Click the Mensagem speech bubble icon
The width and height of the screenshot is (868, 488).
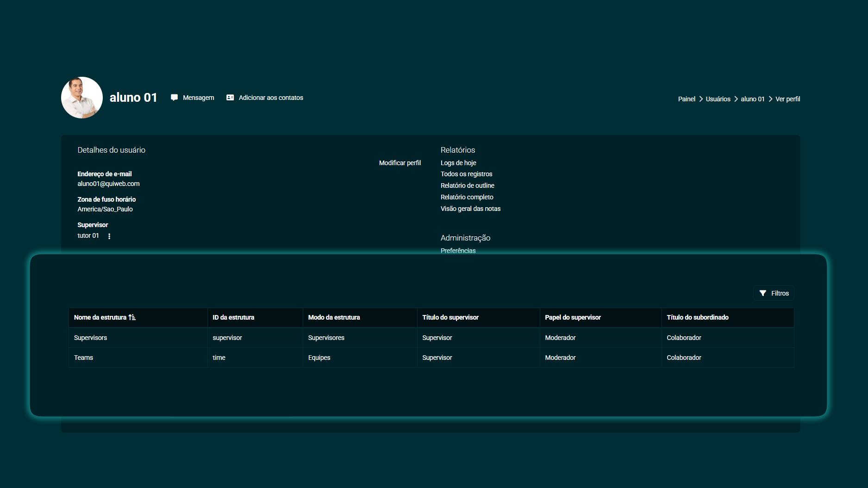click(x=174, y=98)
